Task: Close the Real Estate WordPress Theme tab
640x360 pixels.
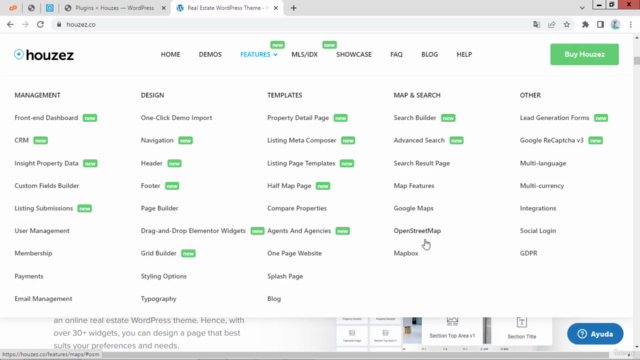Action: pos(276,8)
